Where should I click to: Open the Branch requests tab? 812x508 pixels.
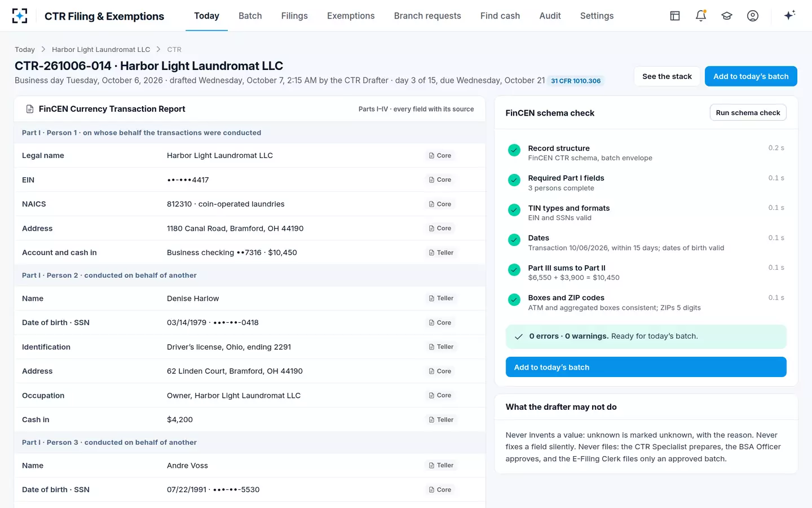(427, 16)
